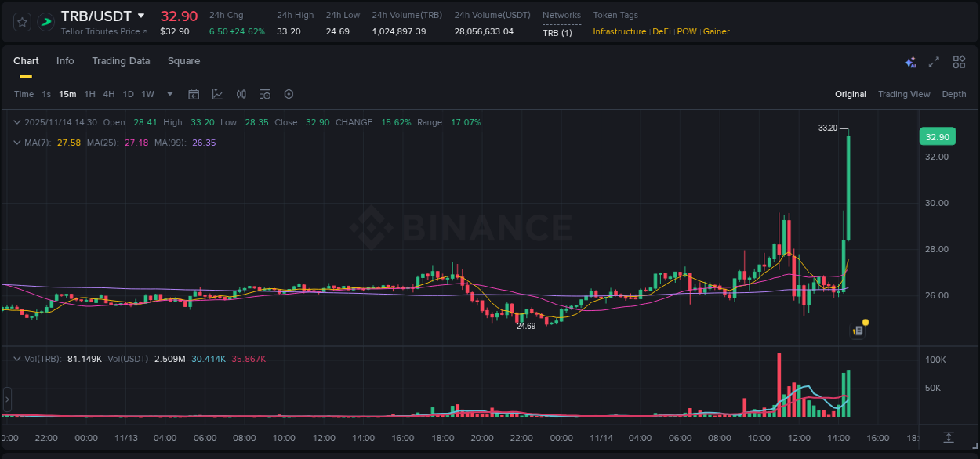Collapse the MA indicator row chevron
This screenshot has width=980, height=459.
17,143
